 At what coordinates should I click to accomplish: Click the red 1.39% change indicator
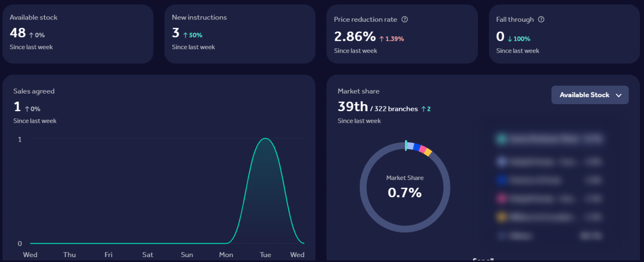tap(392, 39)
